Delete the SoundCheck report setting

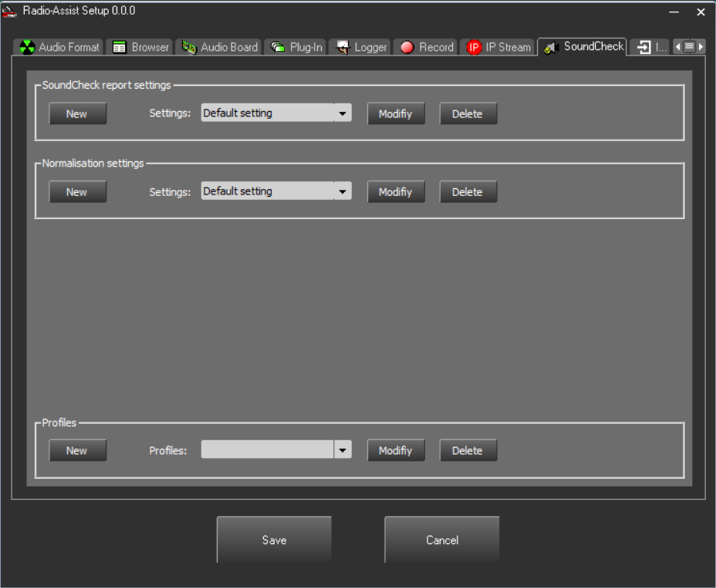(468, 113)
